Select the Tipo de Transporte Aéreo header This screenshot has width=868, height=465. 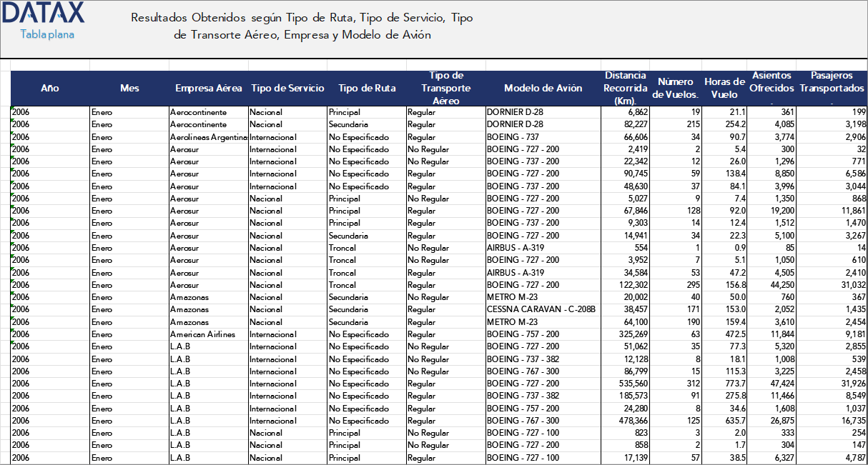pos(445,87)
